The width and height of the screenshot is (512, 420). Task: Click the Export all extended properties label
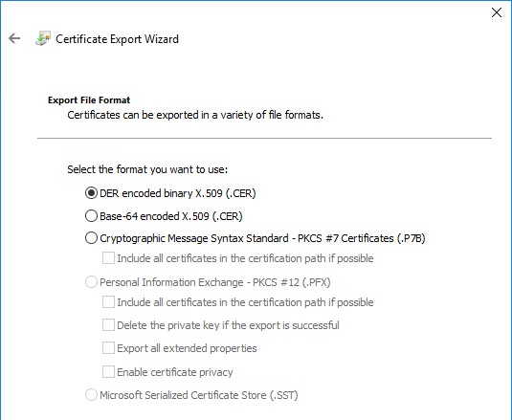tap(187, 348)
